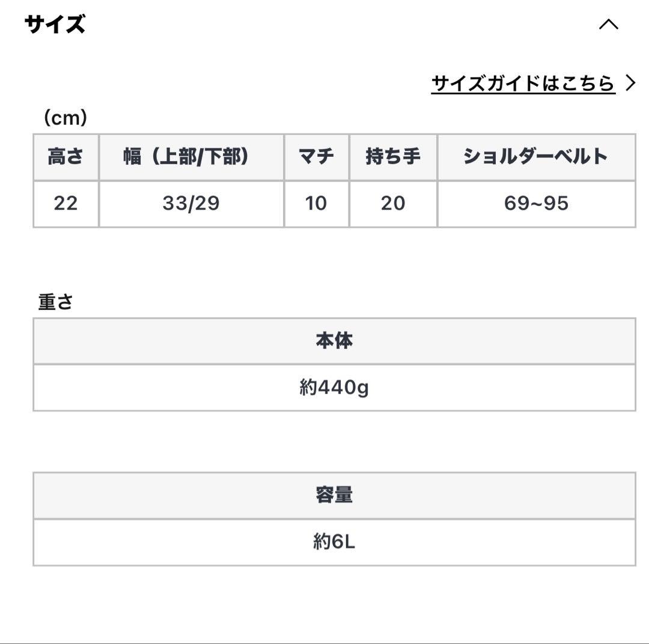
Task: Click the height value 22
Action: [66, 203]
